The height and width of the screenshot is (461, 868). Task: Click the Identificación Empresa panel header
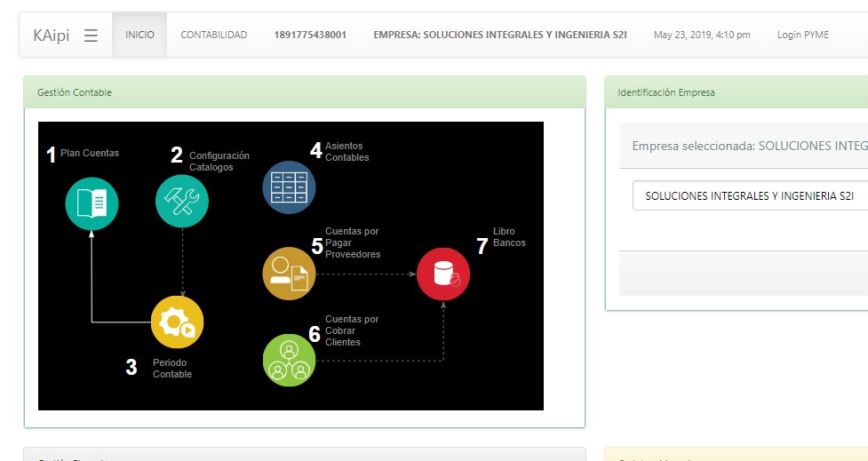(737, 92)
